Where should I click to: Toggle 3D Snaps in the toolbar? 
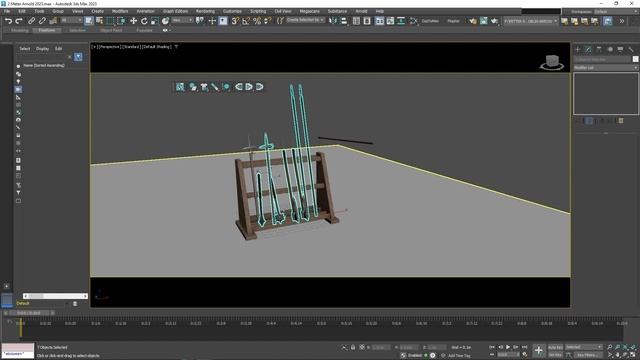[235, 21]
